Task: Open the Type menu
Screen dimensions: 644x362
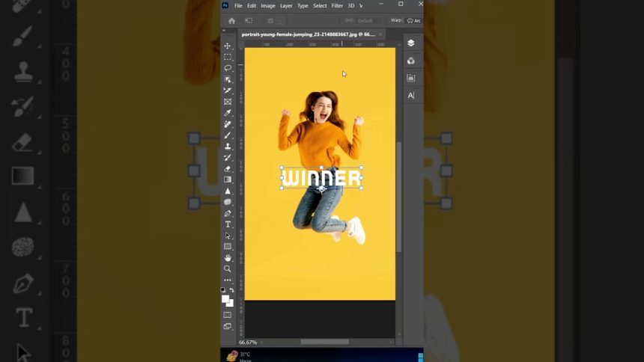Action: click(x=303, y=6)
